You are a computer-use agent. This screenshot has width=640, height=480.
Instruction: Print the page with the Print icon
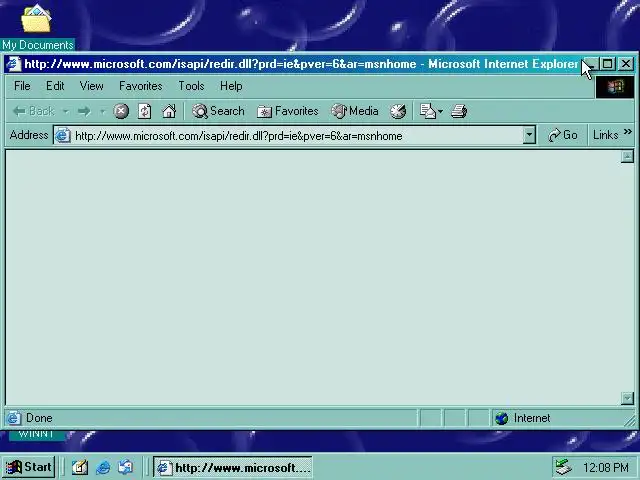(x=459, y=111)
